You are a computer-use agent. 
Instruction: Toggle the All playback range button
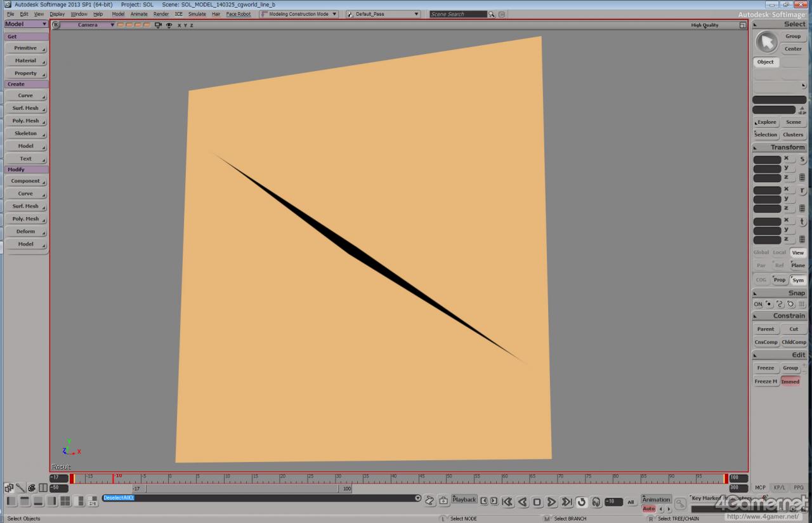coord(631,502)
